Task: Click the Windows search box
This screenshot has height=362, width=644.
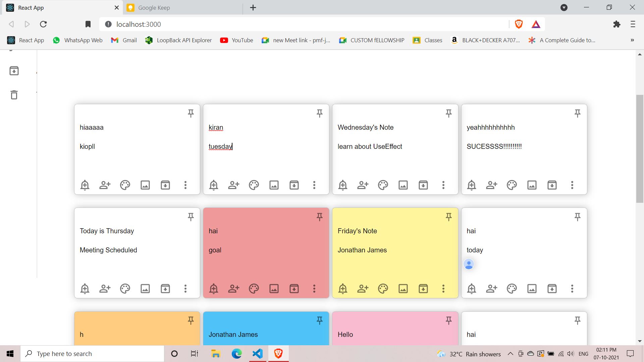Action: (x=92, y=353)
